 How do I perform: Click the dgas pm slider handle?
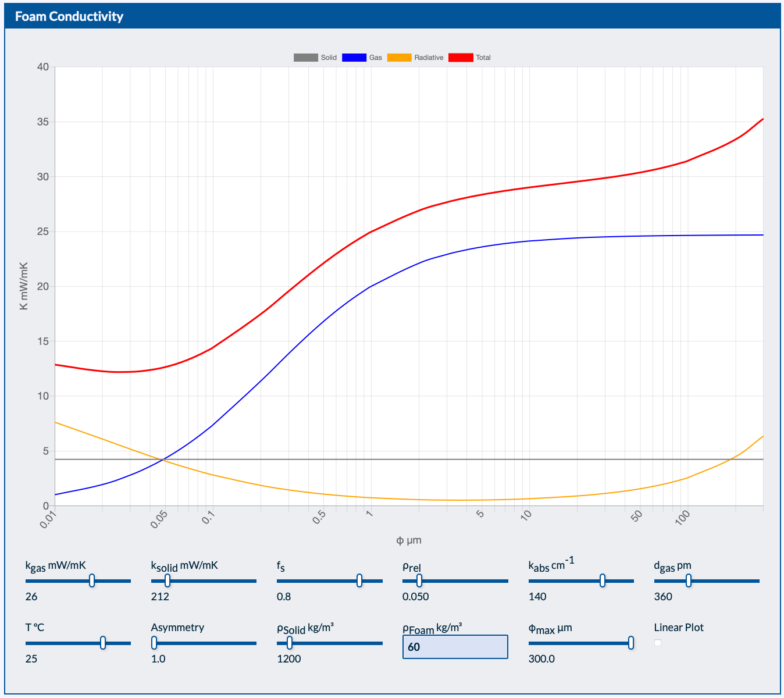[x=689, y=581]
